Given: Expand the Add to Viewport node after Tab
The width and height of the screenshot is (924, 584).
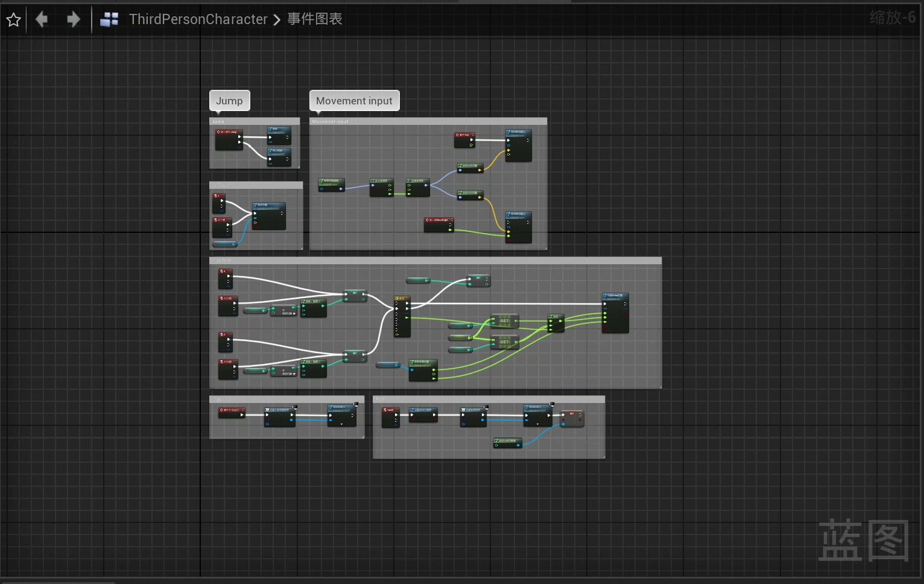Looking at the screenshot, I should pos(537,424).
